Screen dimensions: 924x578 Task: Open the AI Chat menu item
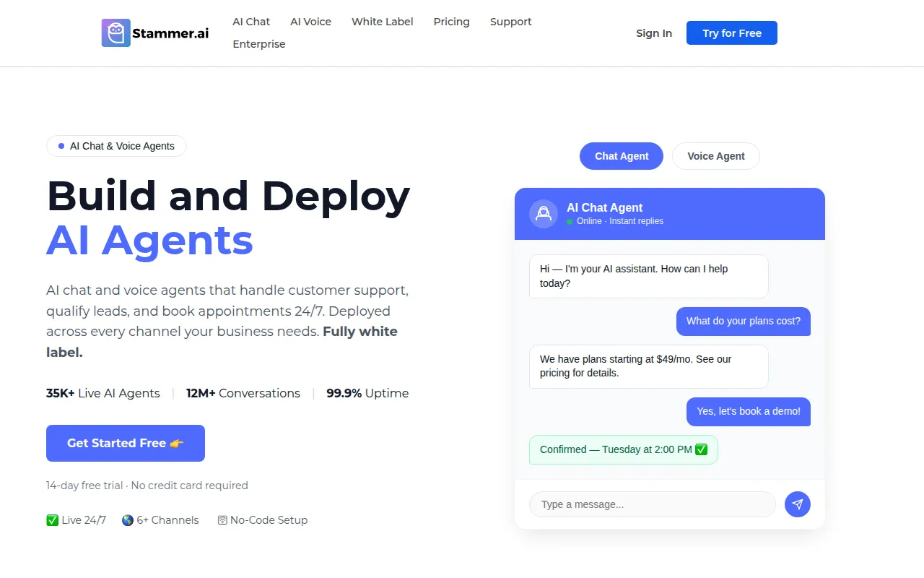[x=251, y=22]
